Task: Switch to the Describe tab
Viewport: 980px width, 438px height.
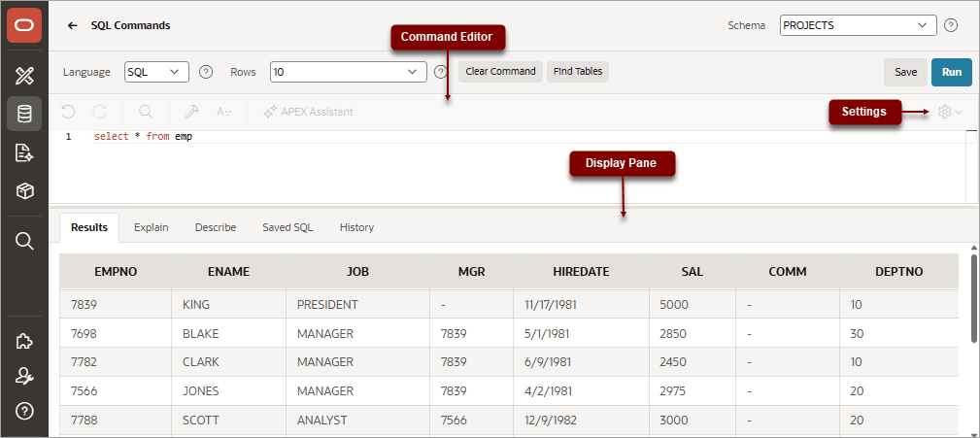Action: [216, 227]
